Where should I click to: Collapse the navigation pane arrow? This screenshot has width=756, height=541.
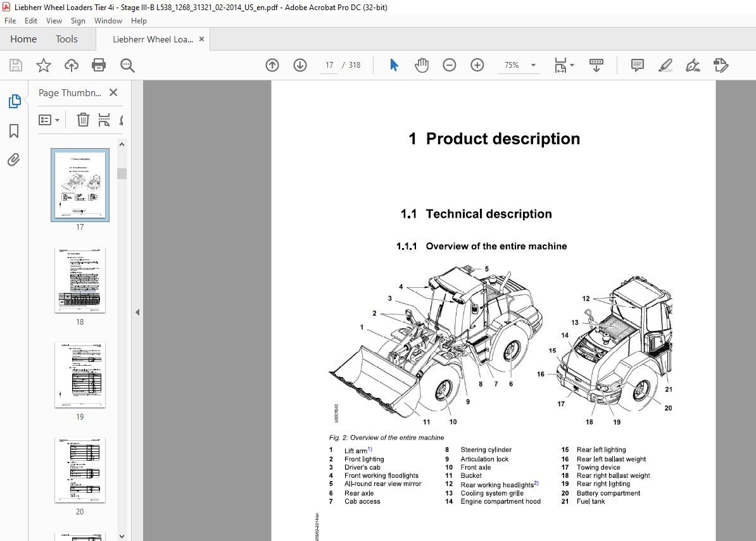(x=137, y=312)
